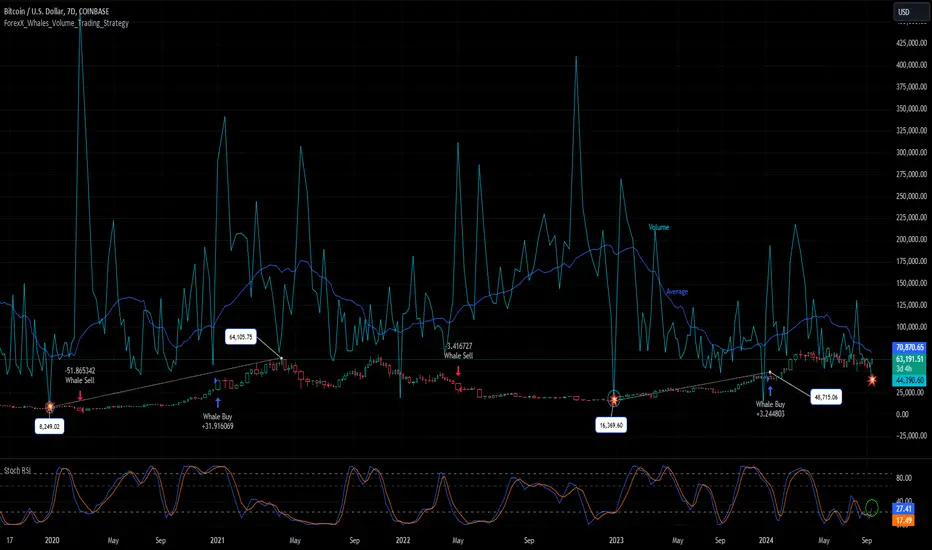The width and height of the screenshot is (932, 550).
Task: Select the Stoch RSI pane label
Action: [x=17, y=470]
